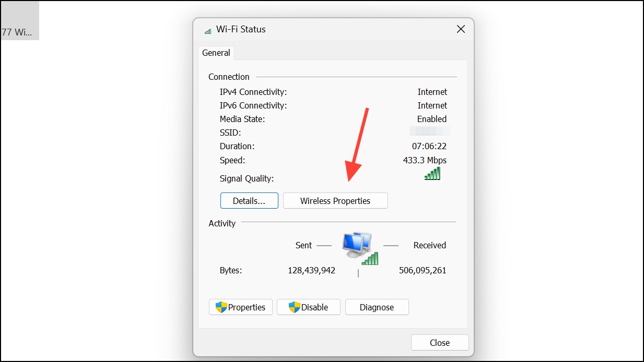Image resolution: width=644 pixels, height=362 pixels.
Task: Disable the Wi-Fi adapter
Action: click(309, 307)
